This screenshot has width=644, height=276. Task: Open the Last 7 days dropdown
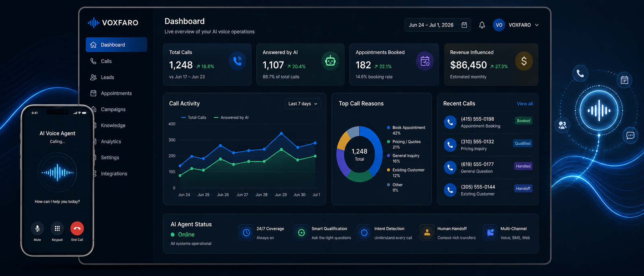(x=303, y=104)
